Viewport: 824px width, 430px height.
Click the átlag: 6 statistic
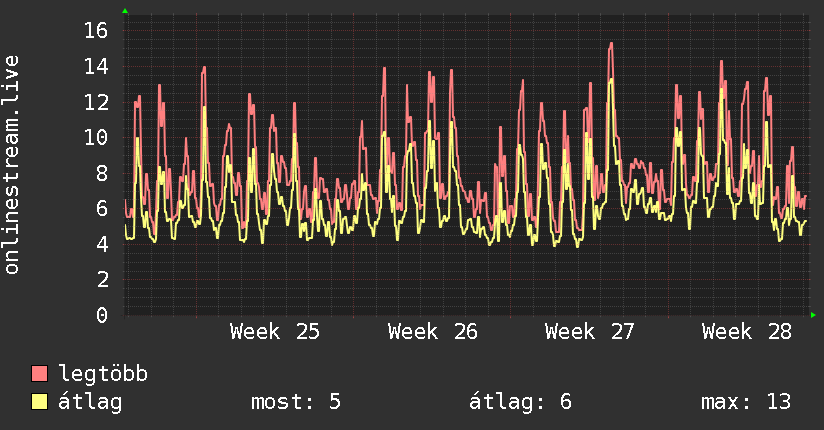[x=520, y=402]
